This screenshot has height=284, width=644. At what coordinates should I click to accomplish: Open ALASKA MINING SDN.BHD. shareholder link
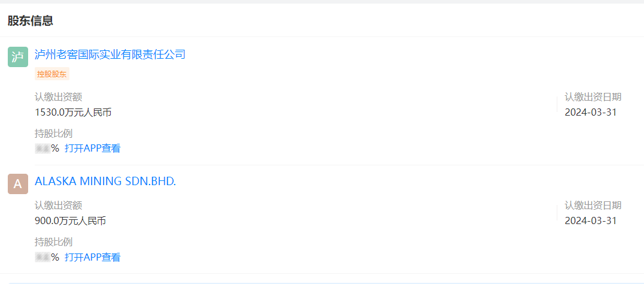click(105, 182)
